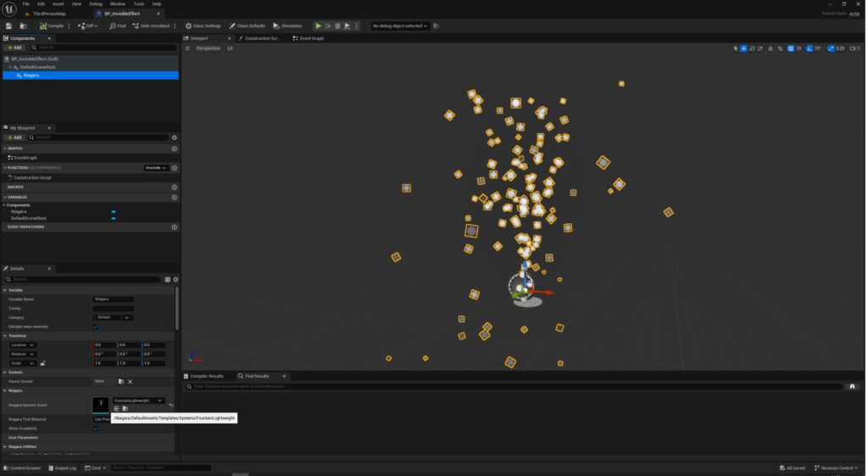Open the Perspective view mode dropdown
The image size is (868, 476).
(209, 48)
